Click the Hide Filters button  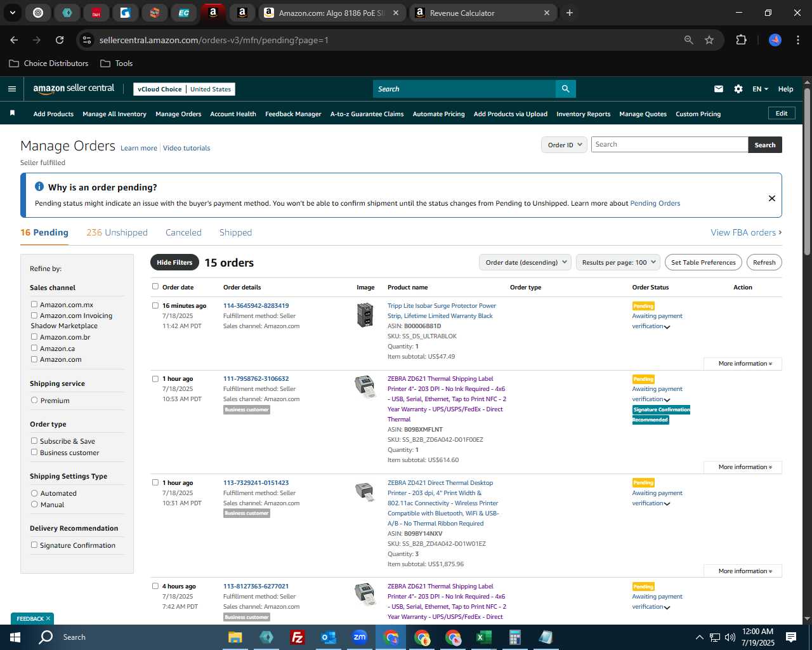click(x=174, y=262)
